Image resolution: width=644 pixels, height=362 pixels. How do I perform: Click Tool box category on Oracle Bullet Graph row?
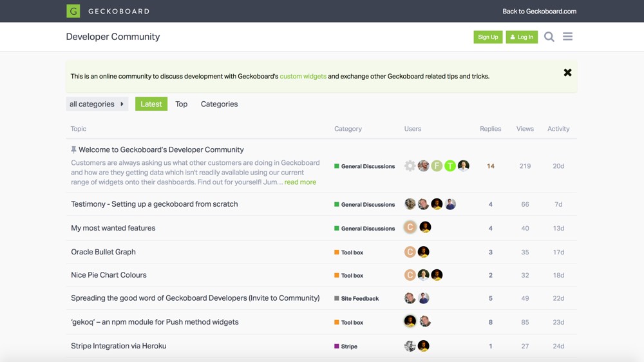348,252
